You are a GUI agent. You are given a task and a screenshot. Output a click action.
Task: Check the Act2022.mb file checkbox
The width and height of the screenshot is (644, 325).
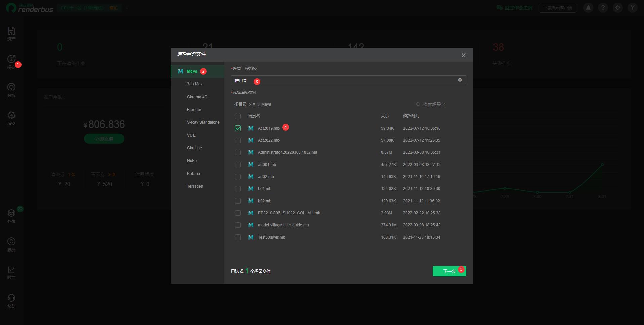point(238,140)
